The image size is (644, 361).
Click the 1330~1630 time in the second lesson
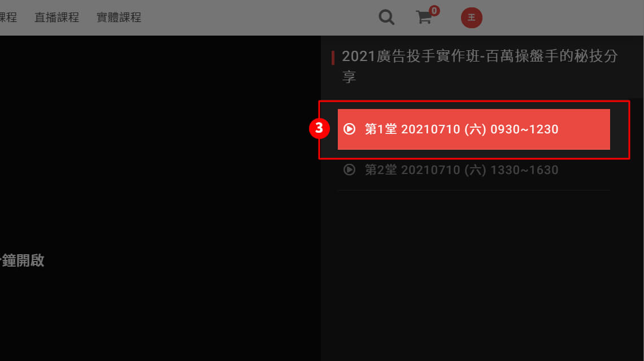[524, 170]
